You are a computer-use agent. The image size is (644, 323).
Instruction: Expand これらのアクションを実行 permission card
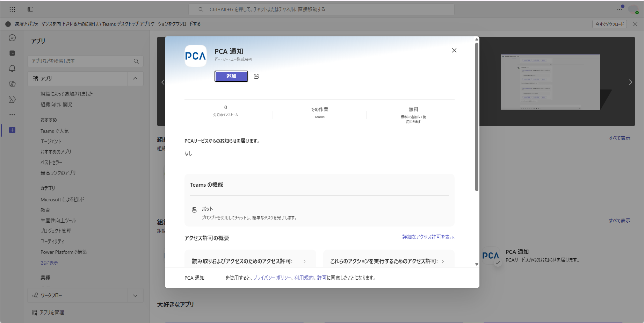point(389,261)
